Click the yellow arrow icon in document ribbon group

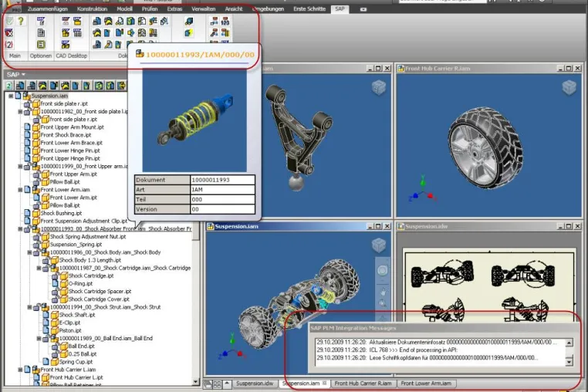click(130, 33)
